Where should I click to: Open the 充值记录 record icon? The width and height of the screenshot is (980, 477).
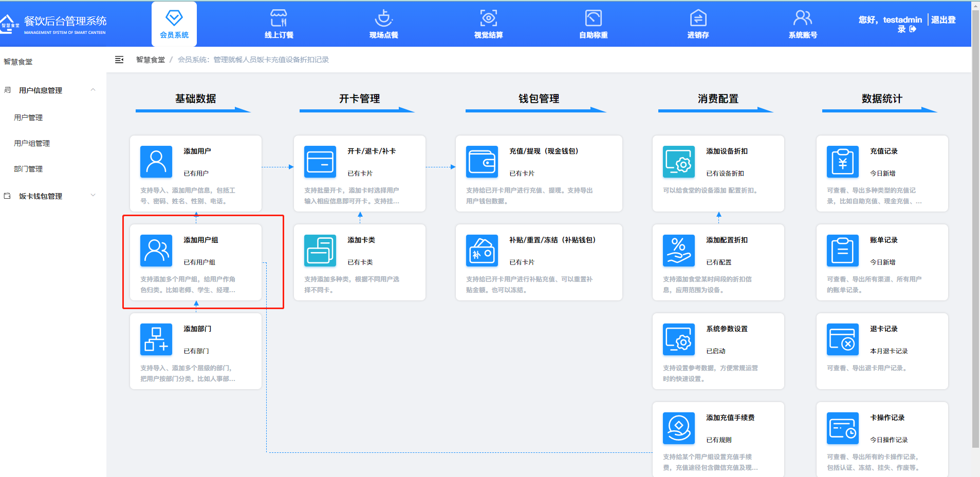point(842,161)
